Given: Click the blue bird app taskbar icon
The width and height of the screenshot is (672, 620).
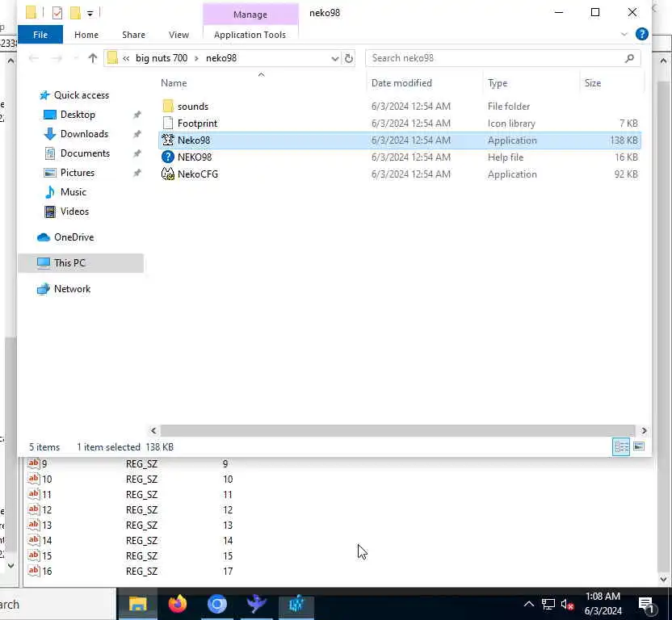Looking at the screenshot, I should click(257, 604).
